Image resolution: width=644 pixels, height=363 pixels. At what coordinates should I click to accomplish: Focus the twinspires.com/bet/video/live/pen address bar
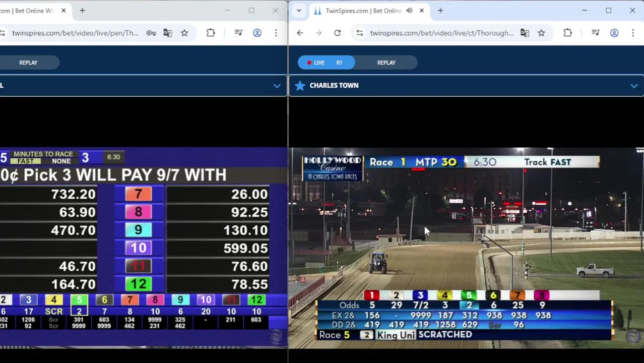point(75,33)
